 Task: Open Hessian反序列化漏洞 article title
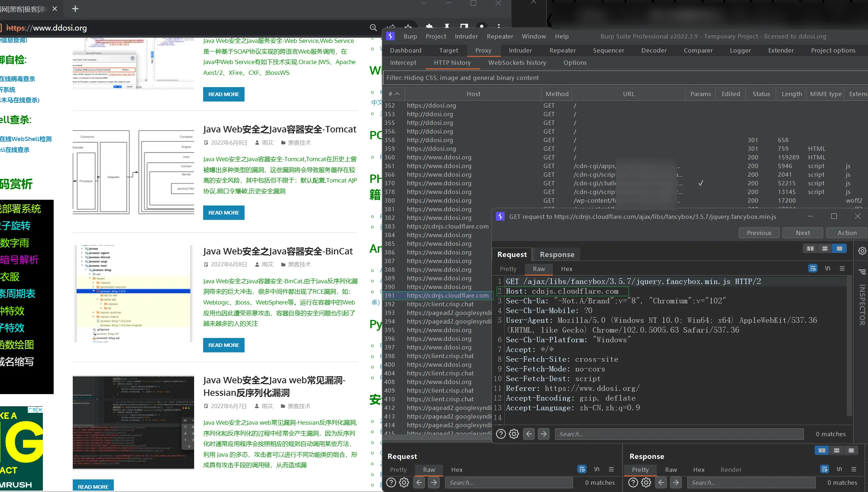(274, 387)
